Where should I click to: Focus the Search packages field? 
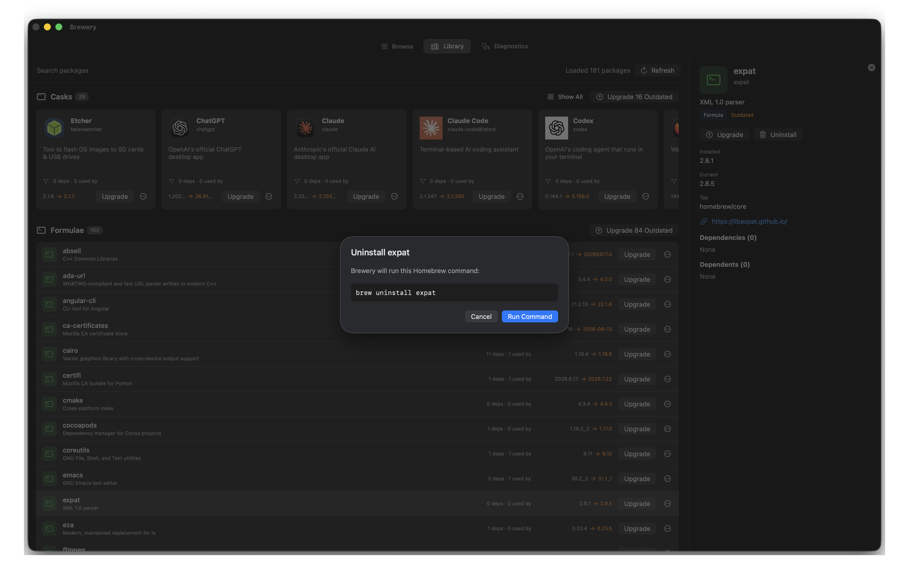click(x=123, y=70)
